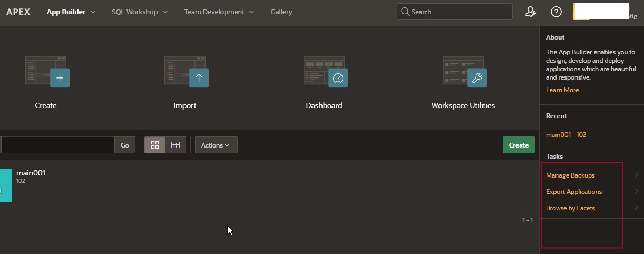644x254 pixels.
Task: Expand the SQL Workshop dropdown arrow
Action: [x=165, y=12]
